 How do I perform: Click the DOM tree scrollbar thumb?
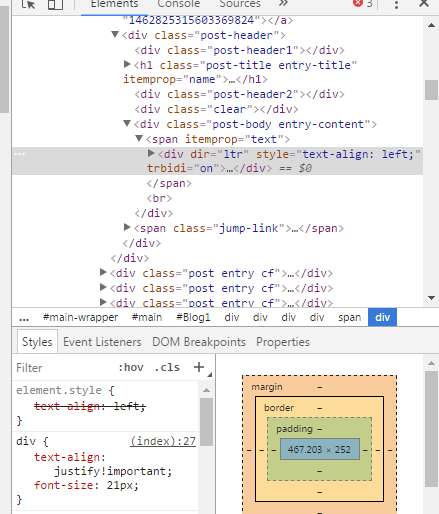coord(431,90)
